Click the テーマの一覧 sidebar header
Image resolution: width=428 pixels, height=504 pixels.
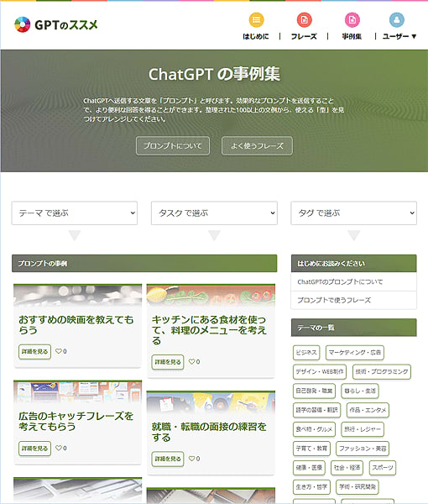(x=354, y=328)
